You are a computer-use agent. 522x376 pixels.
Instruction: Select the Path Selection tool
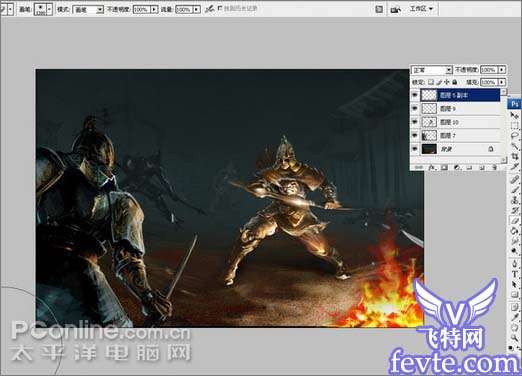[515, 284]
